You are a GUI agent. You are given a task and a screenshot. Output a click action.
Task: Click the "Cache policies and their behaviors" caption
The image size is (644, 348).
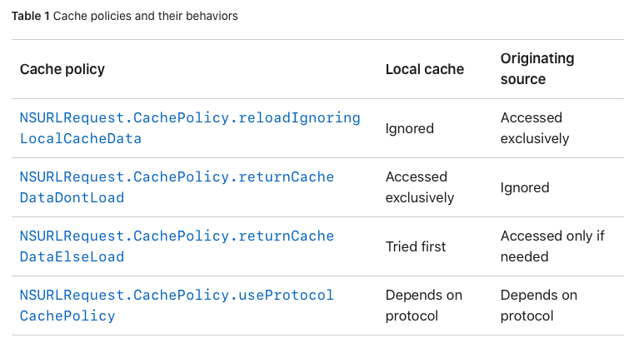(145, 17)
